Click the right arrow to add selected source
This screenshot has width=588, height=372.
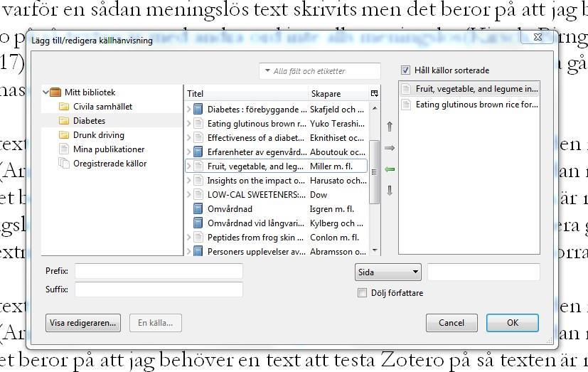390,148
